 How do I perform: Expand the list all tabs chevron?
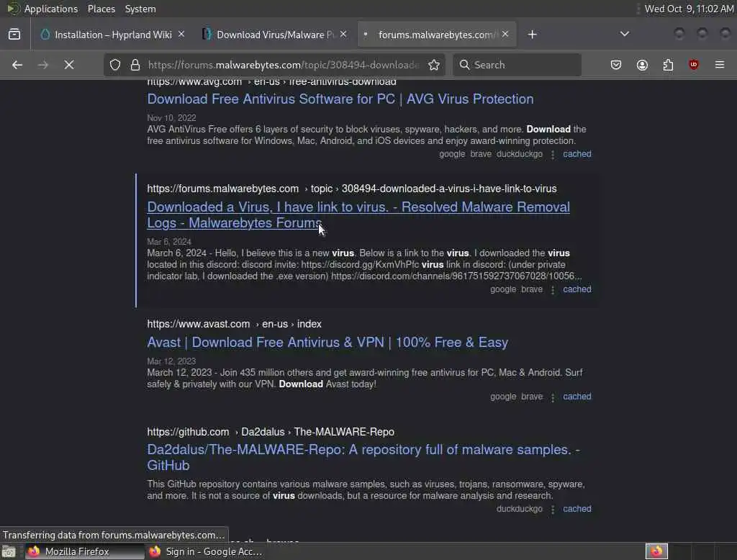click(x=625, y=34)
